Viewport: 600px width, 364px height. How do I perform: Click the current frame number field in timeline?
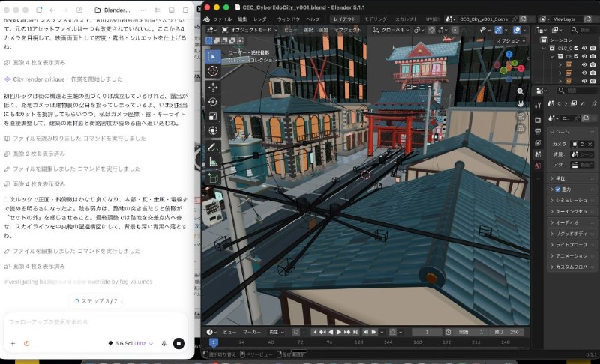(426, 332)
